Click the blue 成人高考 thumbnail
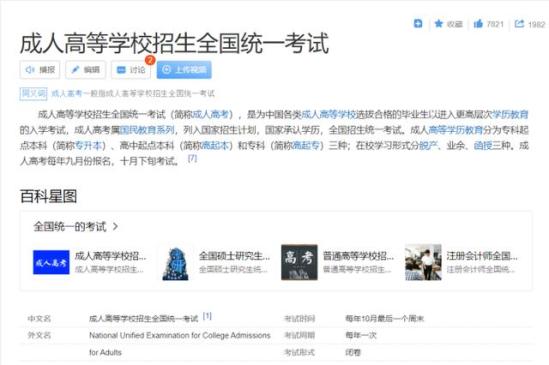This screenshot has height=365, width=549. 51,262
